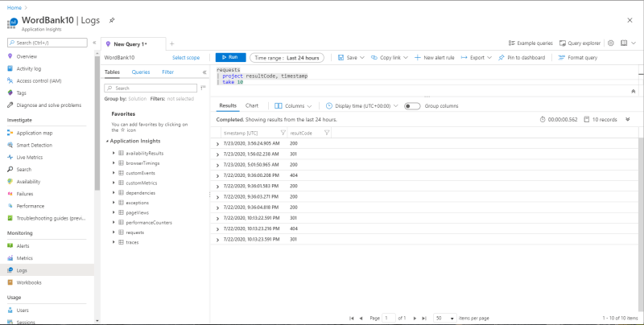Expand availabilityResults table
Screen dimensions: 644x325
point(114,153)
